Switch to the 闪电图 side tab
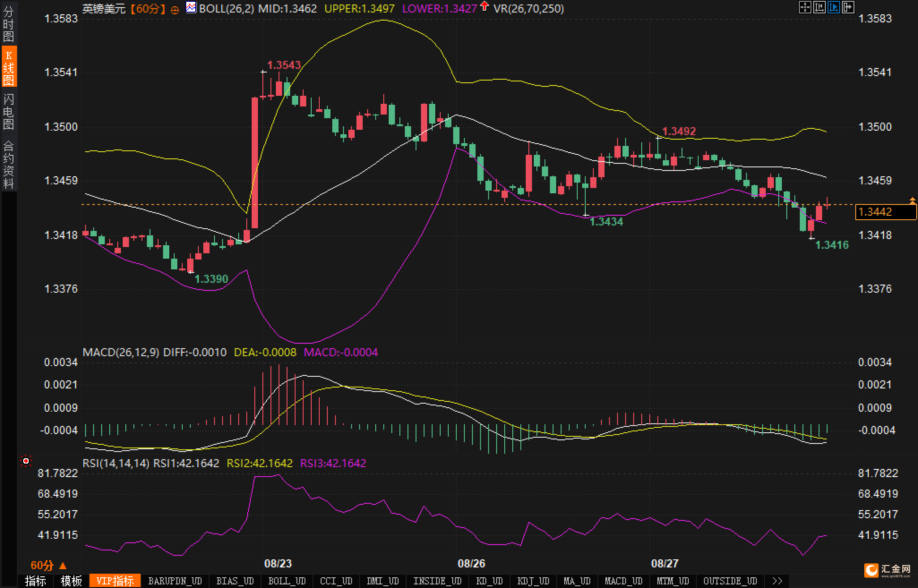Viewport: 918px width, 588px height. tap(9, 112)
